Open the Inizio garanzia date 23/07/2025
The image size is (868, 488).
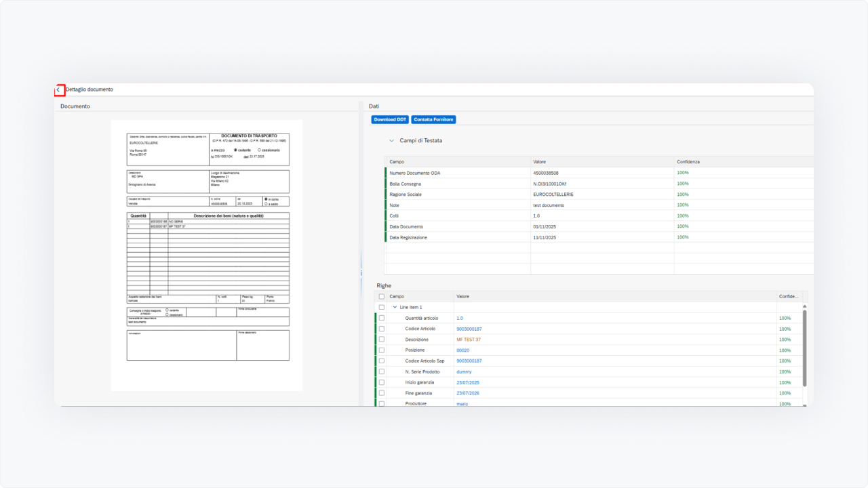(468, 382)
